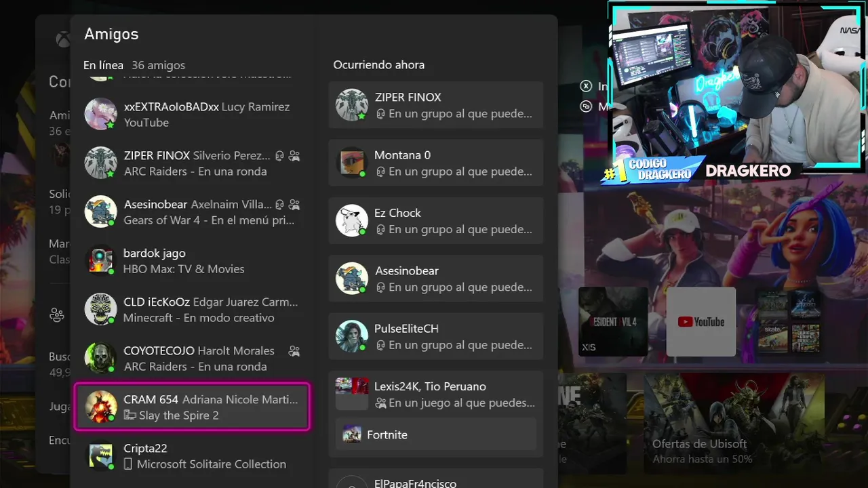Open Asesinobear avatar in friends list
The height and width of the screenshot is (488, 868).
pyautogui.click(x=100, y=211)
